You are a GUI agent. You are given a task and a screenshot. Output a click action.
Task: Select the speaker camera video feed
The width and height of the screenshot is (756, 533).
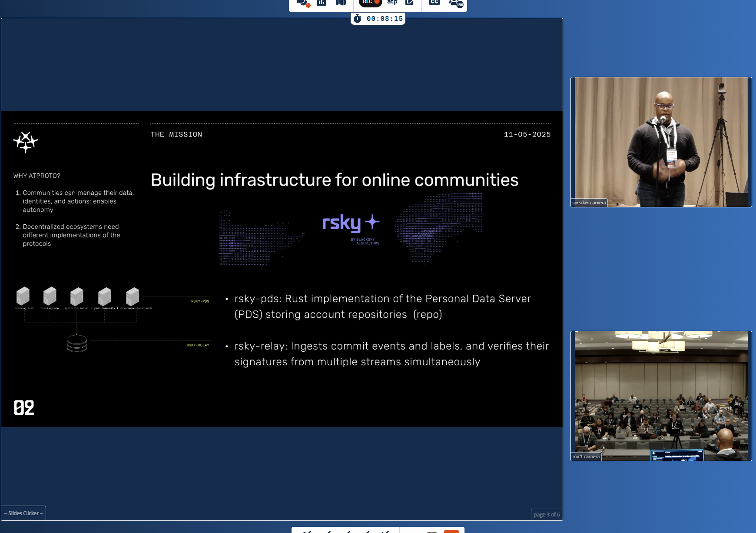[x=661, y=139]
